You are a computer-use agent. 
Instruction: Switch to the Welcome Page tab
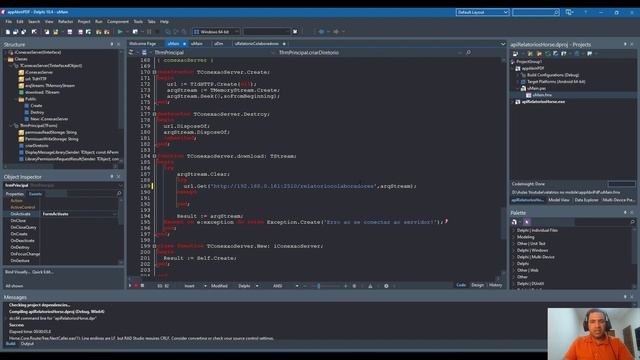click(x=143, y=44)
